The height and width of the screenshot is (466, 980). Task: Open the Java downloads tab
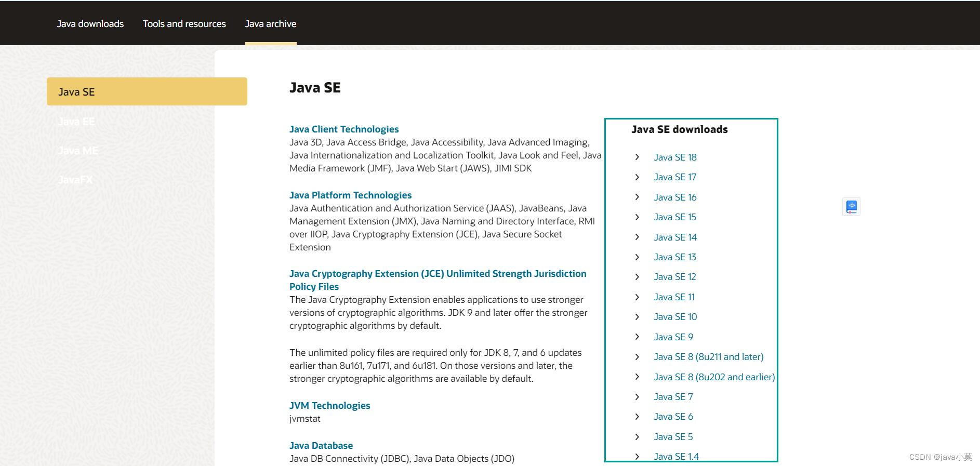(x=90, y=24)
